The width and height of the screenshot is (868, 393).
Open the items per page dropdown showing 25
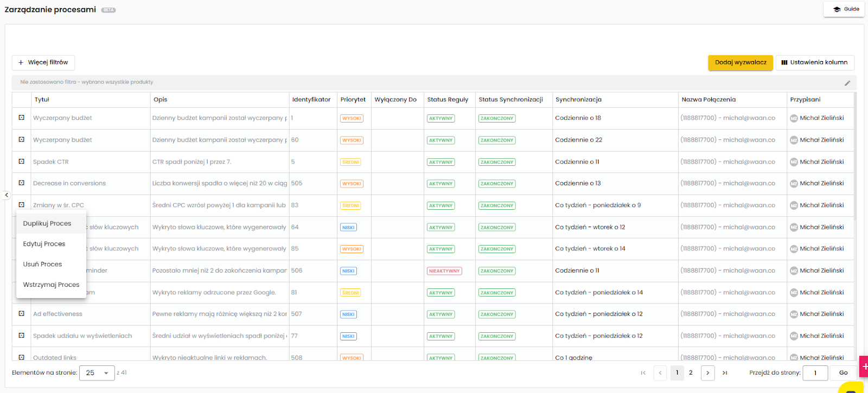tap(97, 373)
